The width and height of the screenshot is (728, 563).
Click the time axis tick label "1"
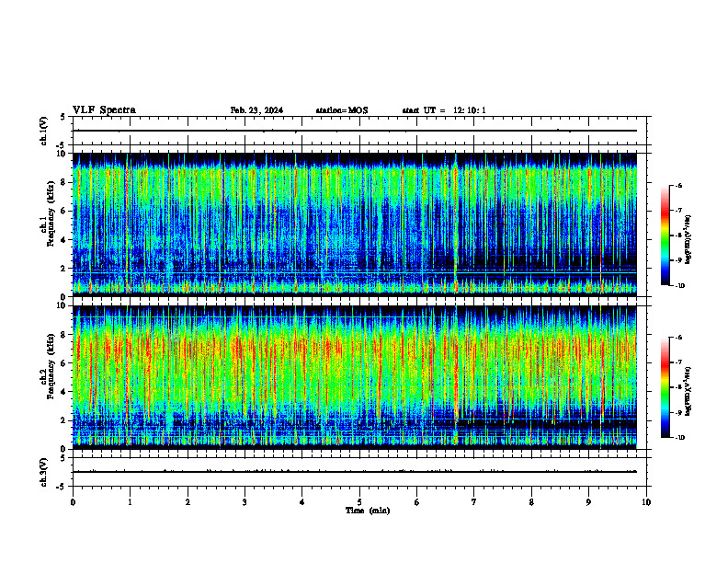(x=130, y=502)
